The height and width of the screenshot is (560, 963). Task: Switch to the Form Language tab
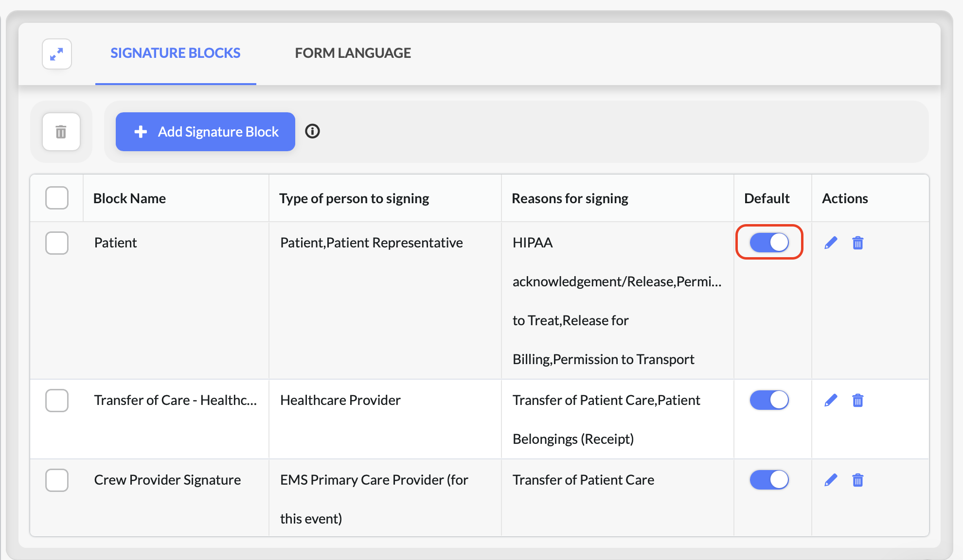pyautogui.click(x=353, y=53)
